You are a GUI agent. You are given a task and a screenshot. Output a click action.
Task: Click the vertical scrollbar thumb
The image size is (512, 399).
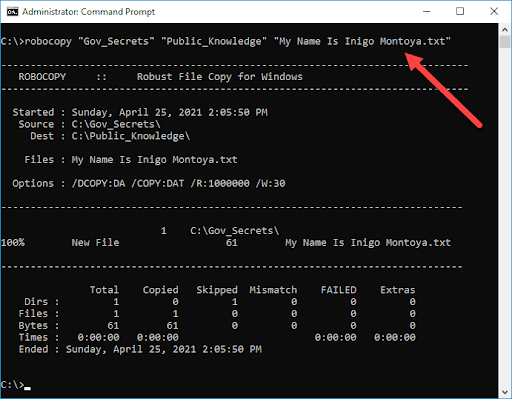(505, 42)
